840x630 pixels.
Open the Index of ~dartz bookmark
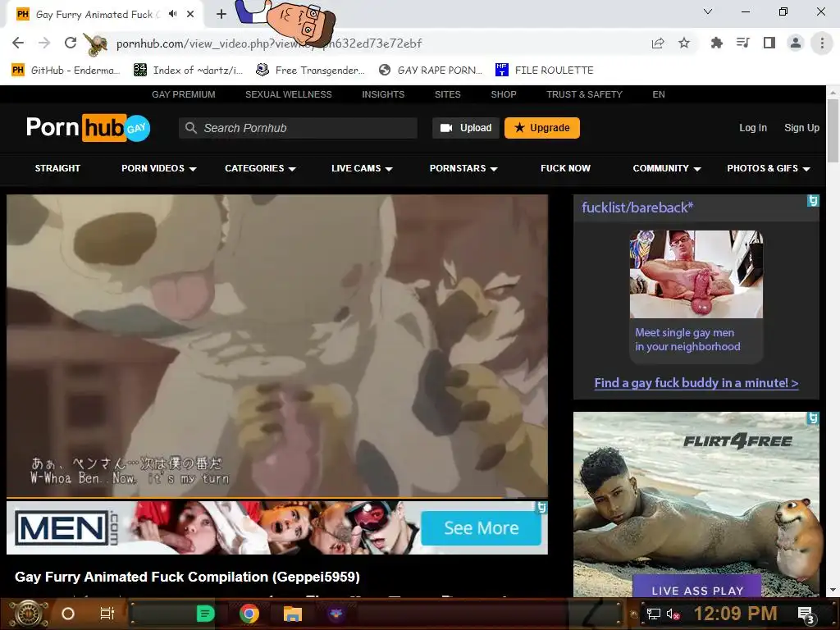pyautogui.click(x=188, y=71)
